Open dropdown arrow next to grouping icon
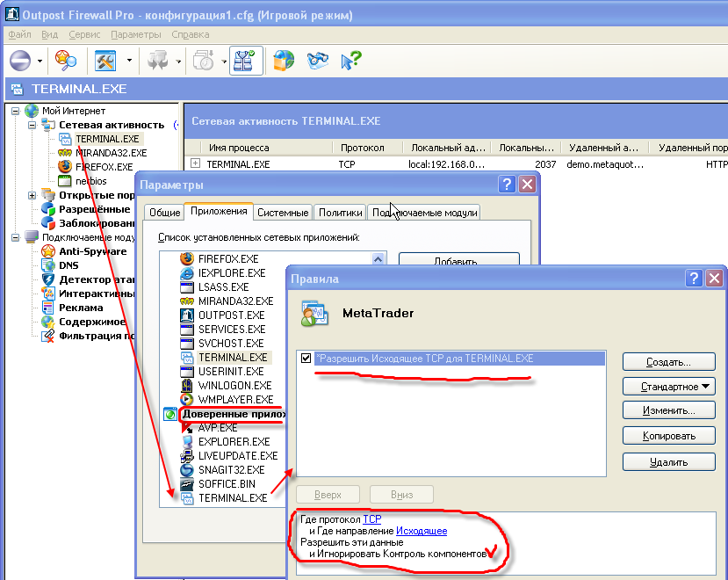This screenshot has height=580, width=728. (178, 61)
